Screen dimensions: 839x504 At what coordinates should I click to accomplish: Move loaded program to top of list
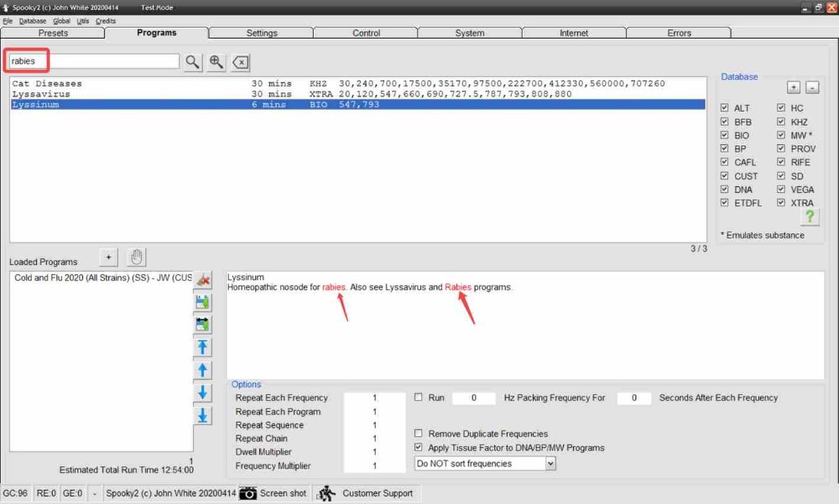tap(202, 347)
